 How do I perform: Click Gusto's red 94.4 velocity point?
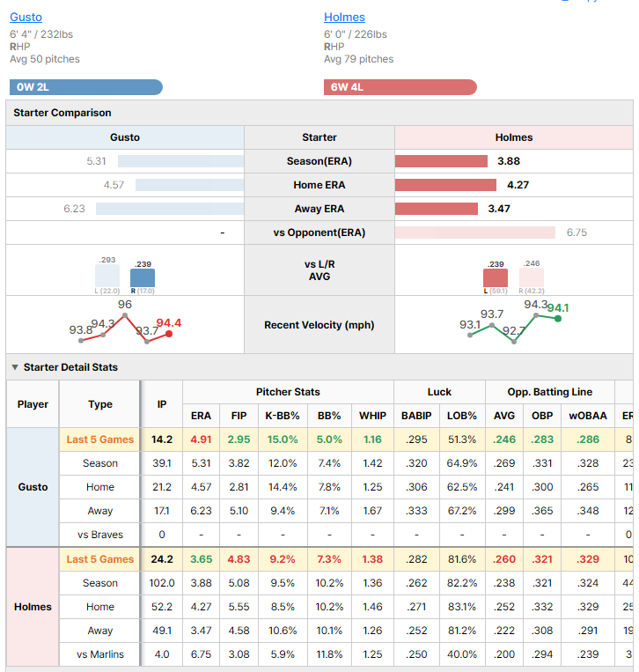(x=169, y=334)
